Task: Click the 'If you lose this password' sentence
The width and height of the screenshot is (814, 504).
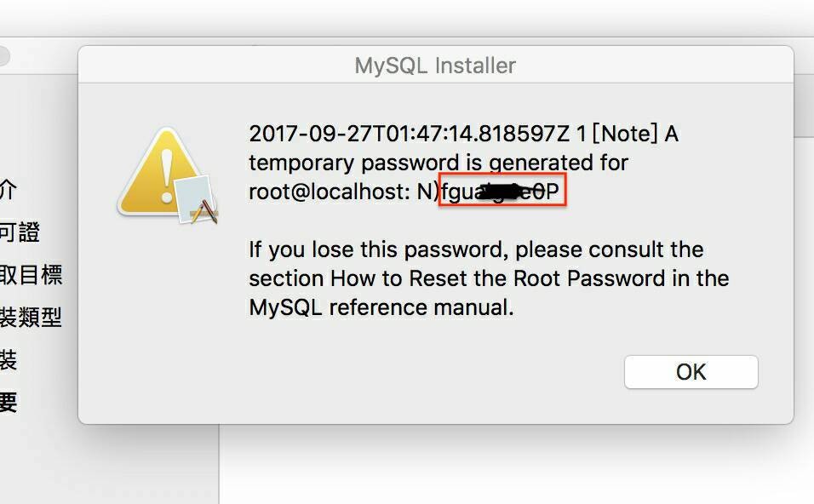Action: tap(476, 249)
